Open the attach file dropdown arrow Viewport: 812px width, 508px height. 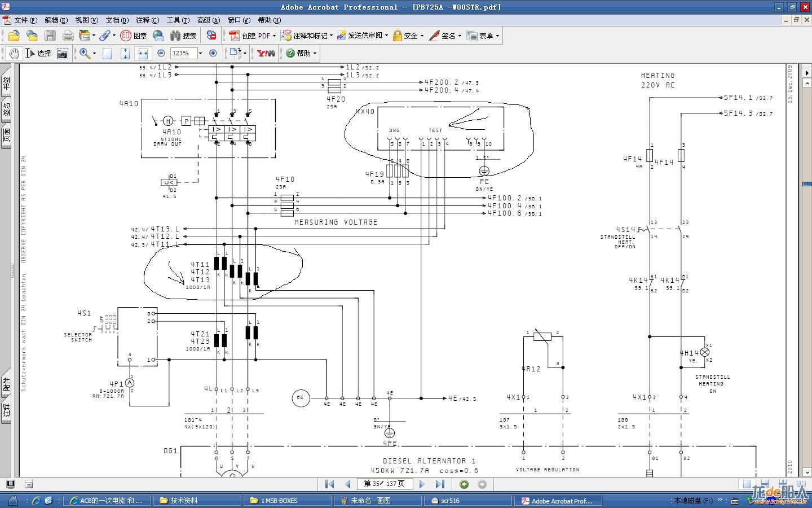114,36
